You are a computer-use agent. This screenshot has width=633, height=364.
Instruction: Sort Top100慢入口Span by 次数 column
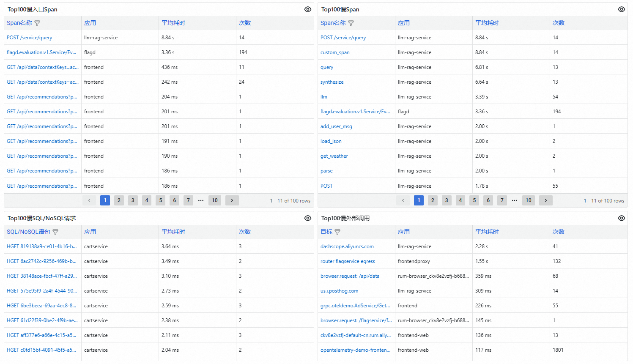pyautogui.click(x=245, y=23)
